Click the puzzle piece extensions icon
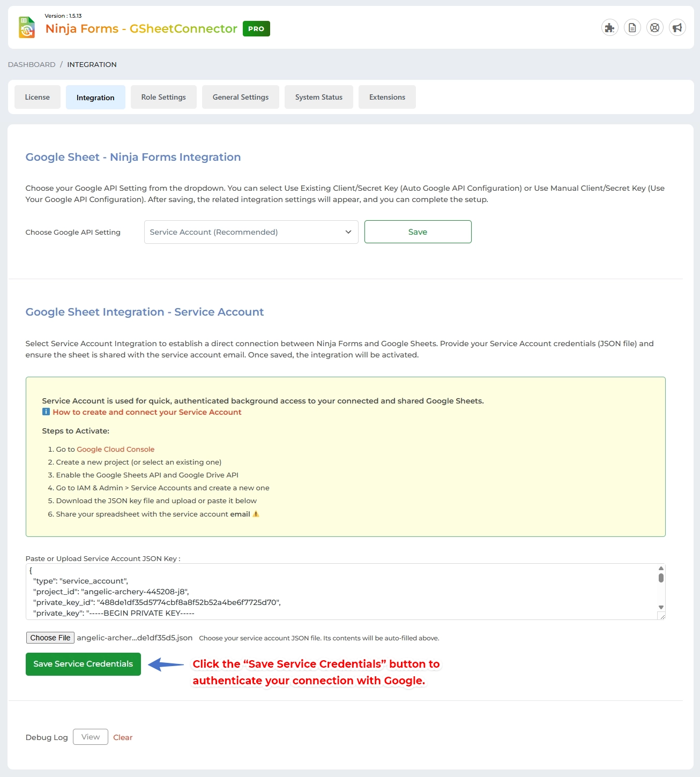Screen dimensions: 700x777 (x=609, y=27)
